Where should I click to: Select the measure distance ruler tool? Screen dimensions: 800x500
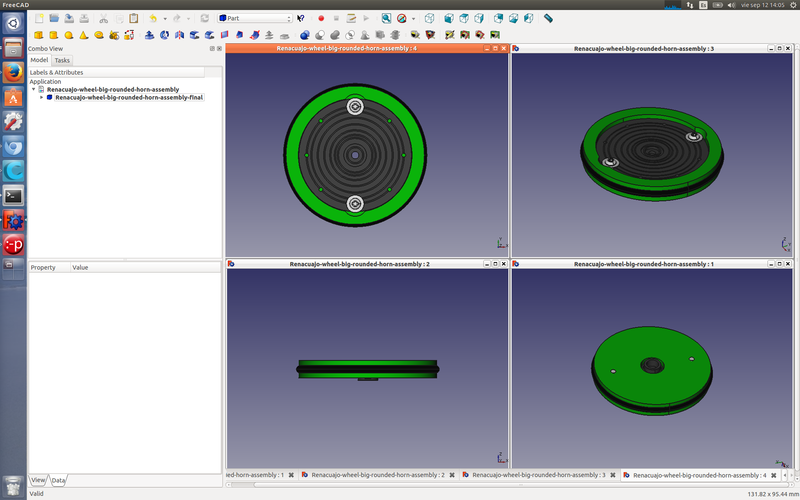pyautogui.click(x=548, y=18)
